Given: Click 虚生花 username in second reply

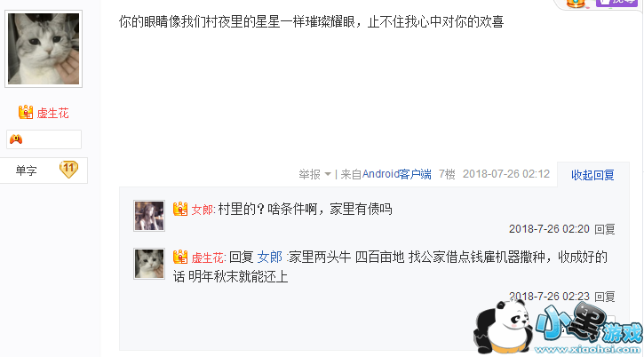Looking at the screenshot, I should click(x=208, y=258).
